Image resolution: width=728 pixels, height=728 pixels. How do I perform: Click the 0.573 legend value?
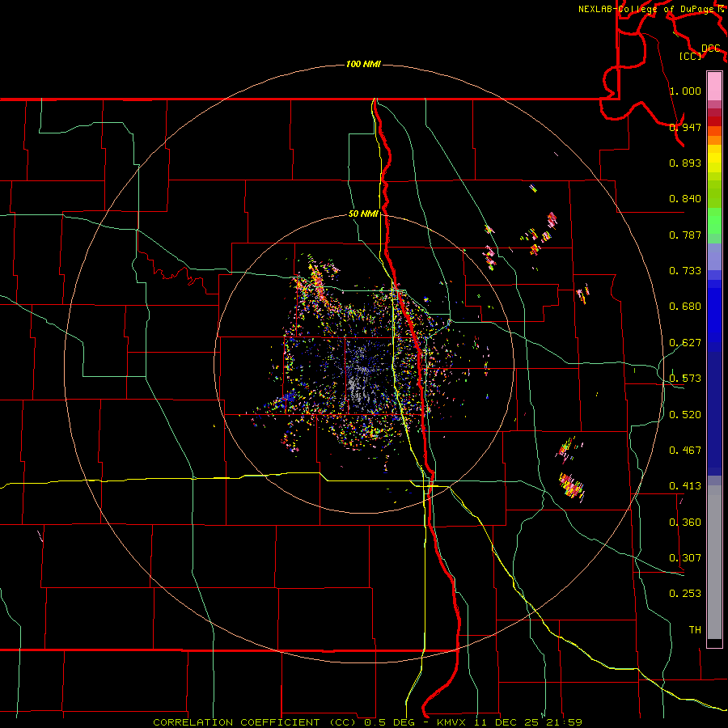click(x=685, y=379)
